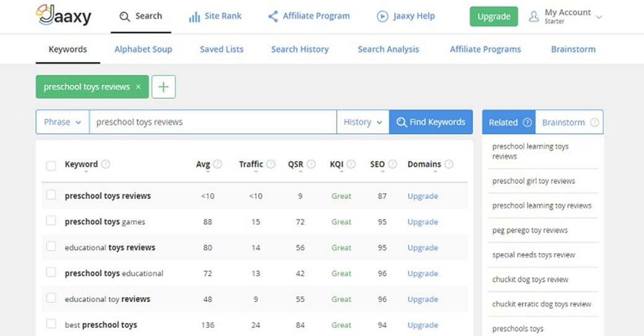
Task: Open the Phrase match type dropdown
Action: point(63,123)
